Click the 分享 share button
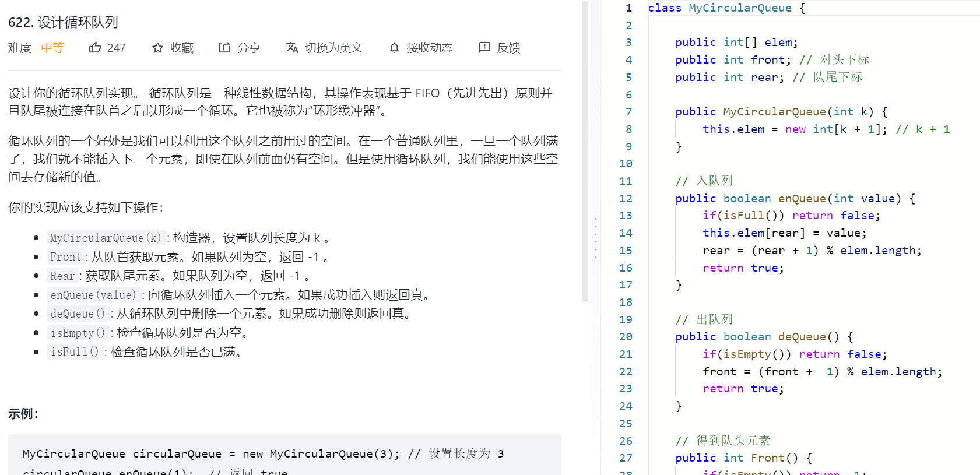 (249, 48)
